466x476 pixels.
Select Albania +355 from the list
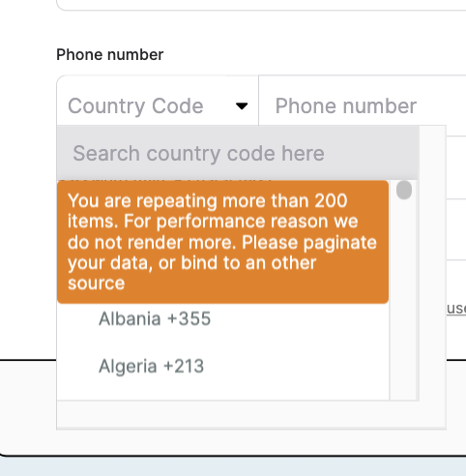tap(155, 319)
